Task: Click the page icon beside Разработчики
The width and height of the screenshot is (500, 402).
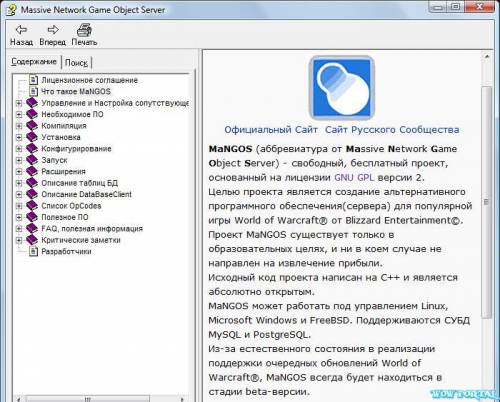Action: coord(33,251)
